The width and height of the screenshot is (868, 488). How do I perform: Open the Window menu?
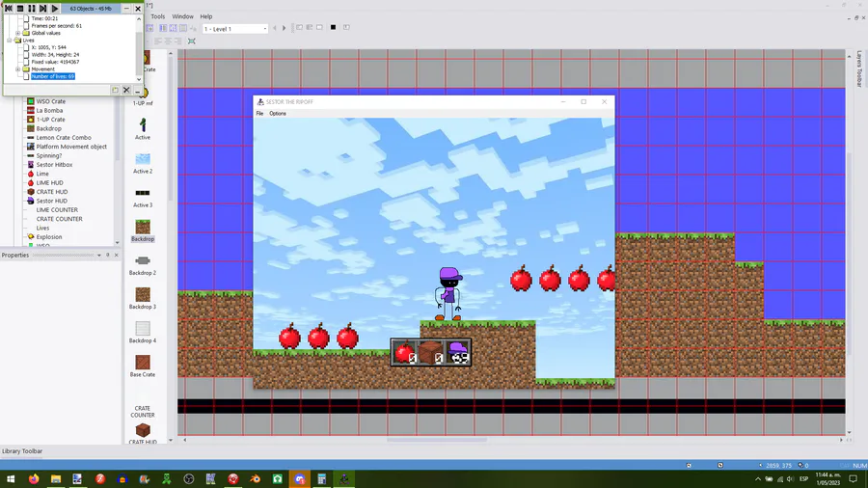point(182,16)
